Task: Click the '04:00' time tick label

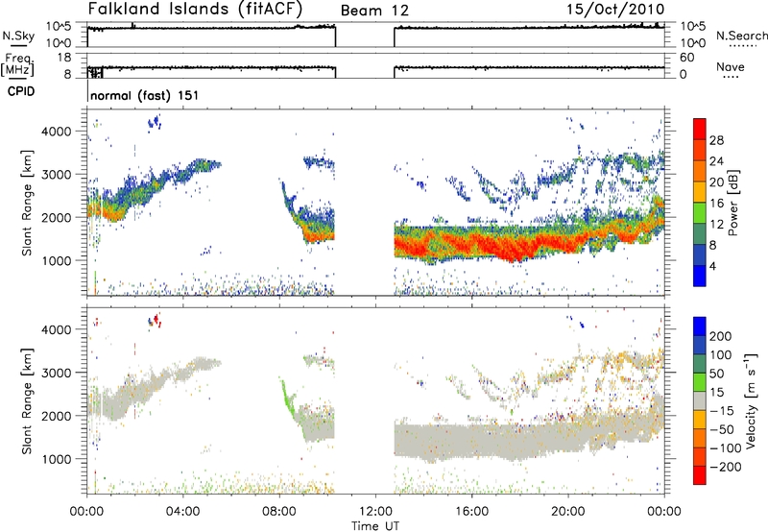Action: 183,512
